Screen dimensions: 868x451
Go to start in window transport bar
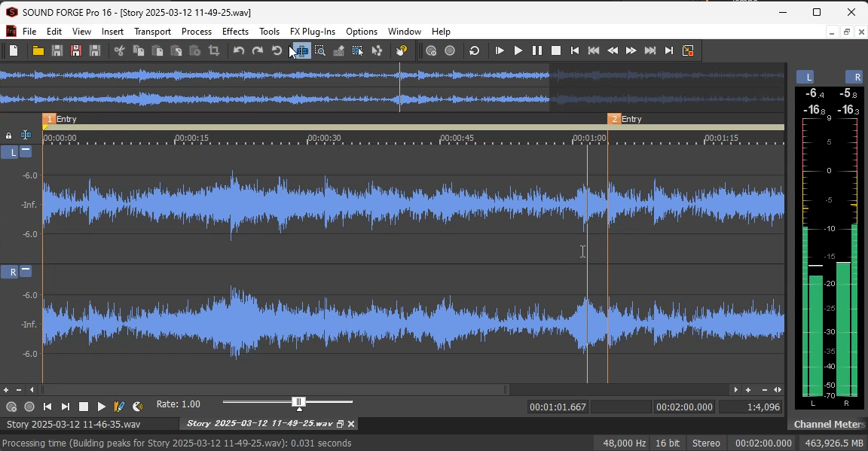tap(47, 407)
